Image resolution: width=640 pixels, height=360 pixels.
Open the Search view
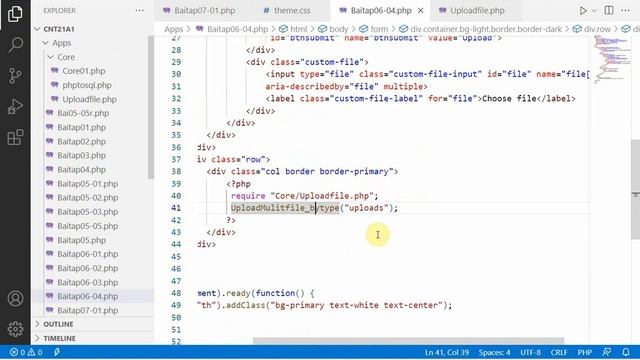point(15,44)
